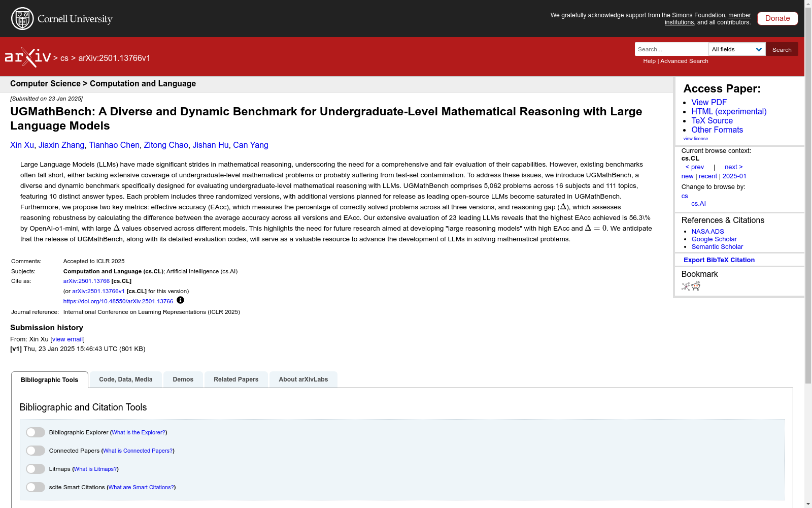This screenshot has height=508, width=812.
Task: Bookmark paper with Reddit icon
Action: (696, 287)
